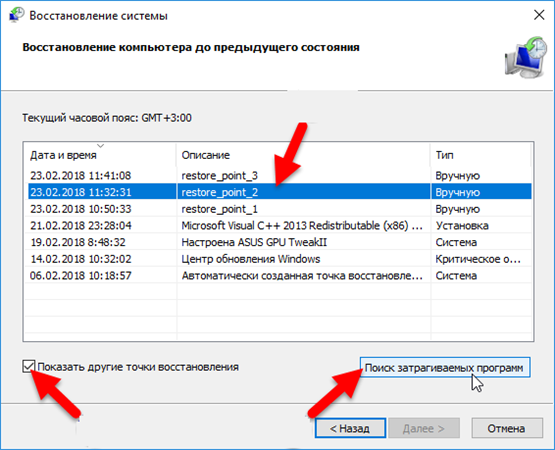
Task: Select the "Центр обновления Windows" restore point
Action: click(280, 259)
